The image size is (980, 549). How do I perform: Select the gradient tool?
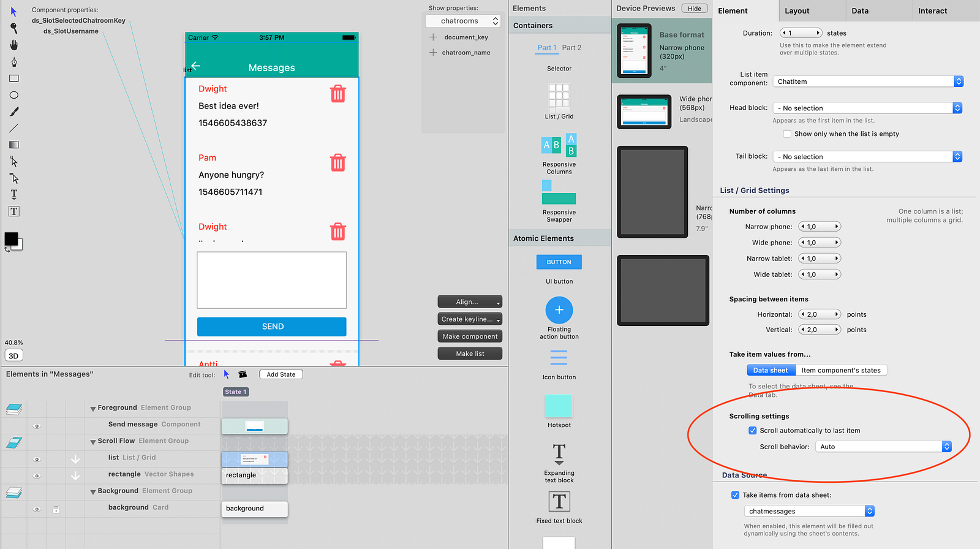point(13,145)
